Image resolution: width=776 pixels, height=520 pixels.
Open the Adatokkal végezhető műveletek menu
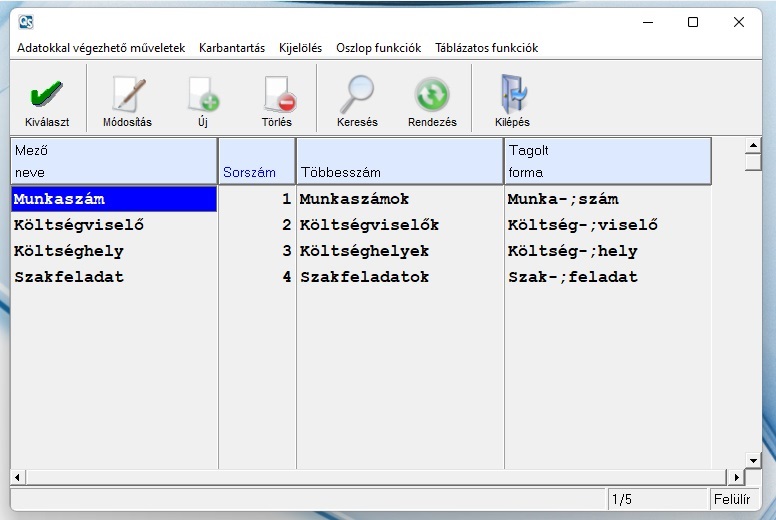[101, 48]
